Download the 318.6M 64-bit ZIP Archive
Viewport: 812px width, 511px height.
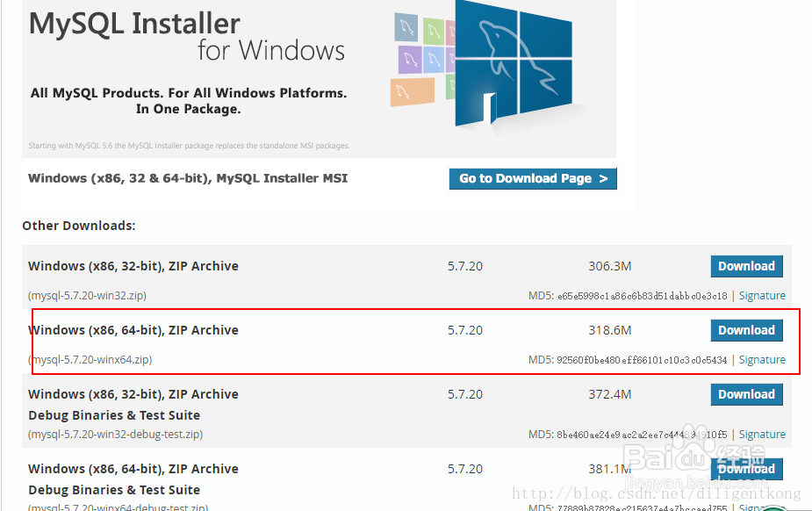(746, 330)
